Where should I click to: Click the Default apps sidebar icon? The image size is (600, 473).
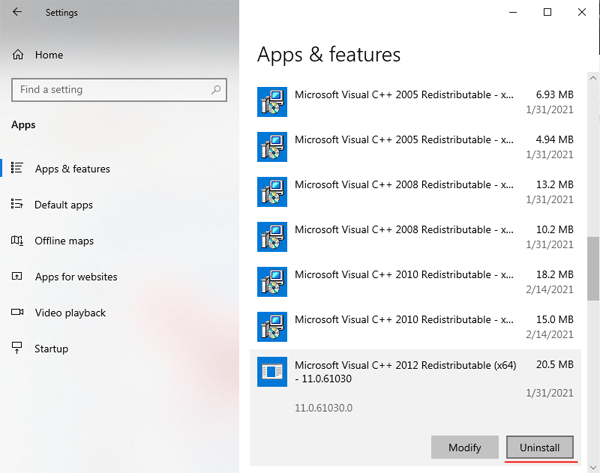[x=17, y=204]
